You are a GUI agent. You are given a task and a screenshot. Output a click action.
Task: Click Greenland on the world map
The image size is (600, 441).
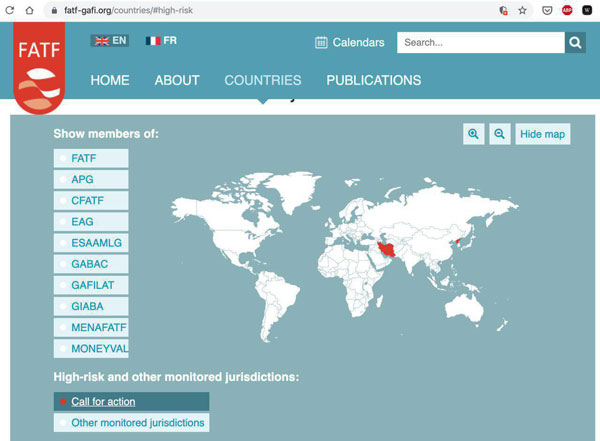coord(295,189)
